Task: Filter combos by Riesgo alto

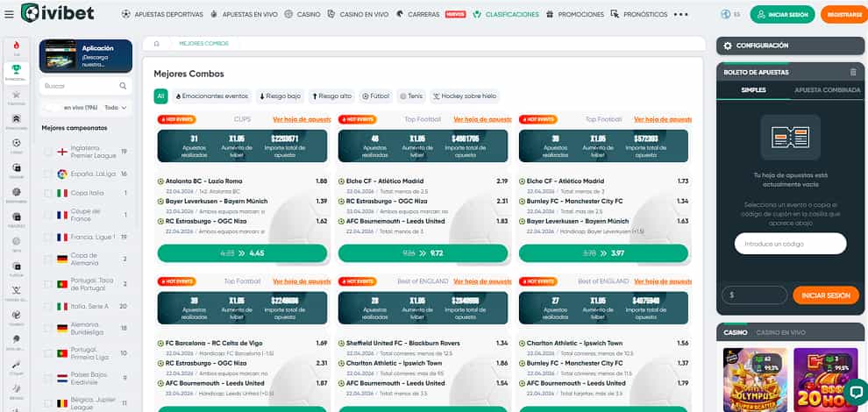Action: click(x=331, y=96)
